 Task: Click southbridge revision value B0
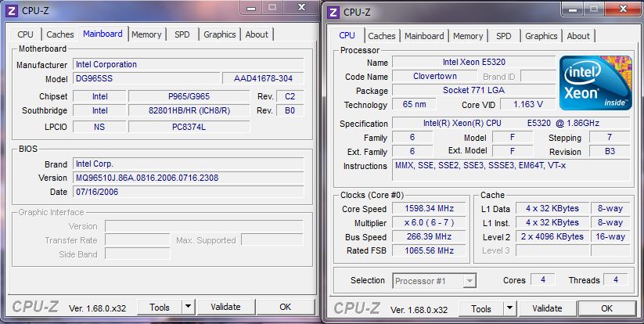point(290,110)
